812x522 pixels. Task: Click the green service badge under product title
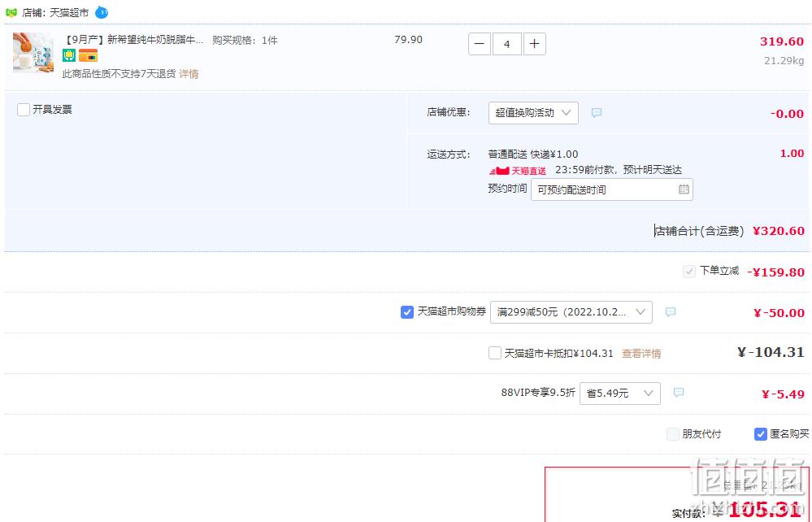[x=69, y=55]
